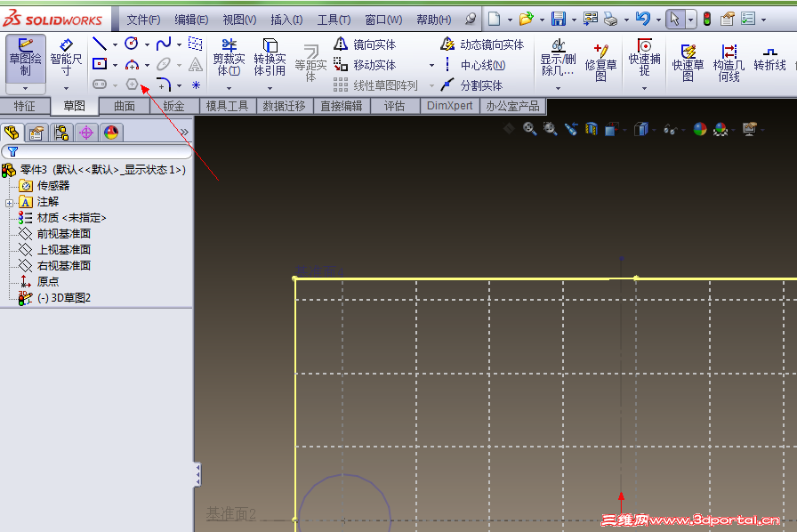The width and height of the screenshot is (797, 532).
Task: Click the 构造几何线 construction geometry tool
Action: coord(729,62)
